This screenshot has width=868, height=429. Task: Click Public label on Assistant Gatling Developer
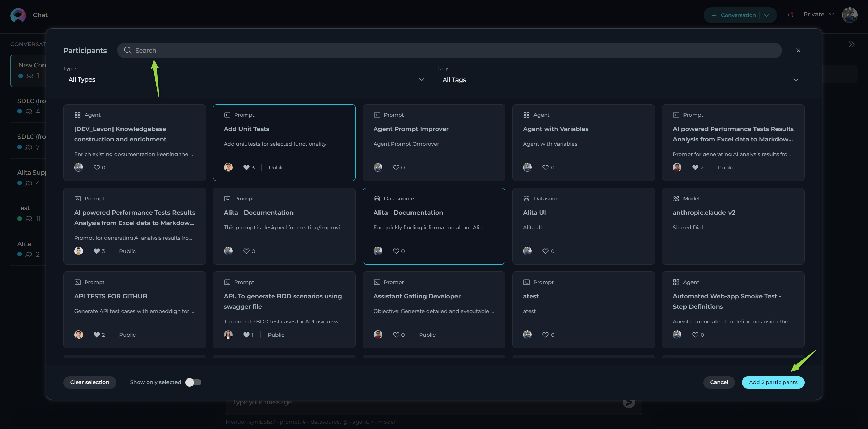(427, 335)
